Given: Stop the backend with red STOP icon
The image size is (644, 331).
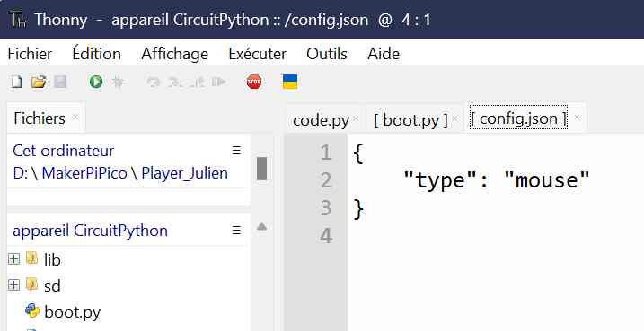Looking at the screenshot, I should point(254,82).
